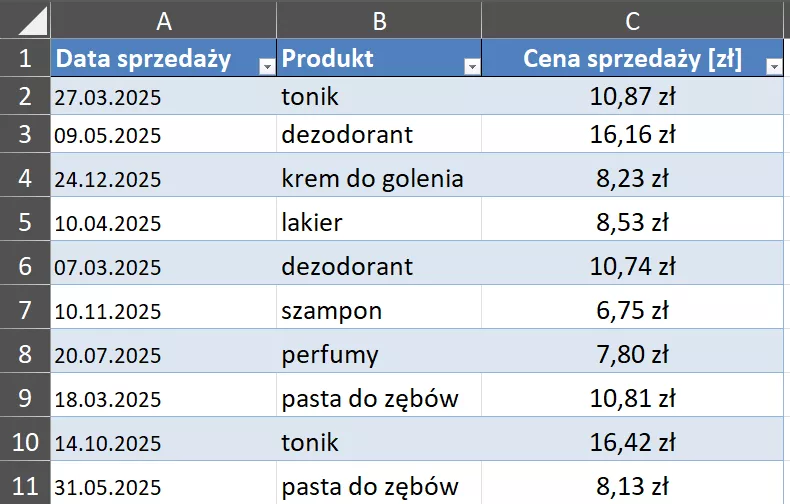Click the lakier product cell

312,222
